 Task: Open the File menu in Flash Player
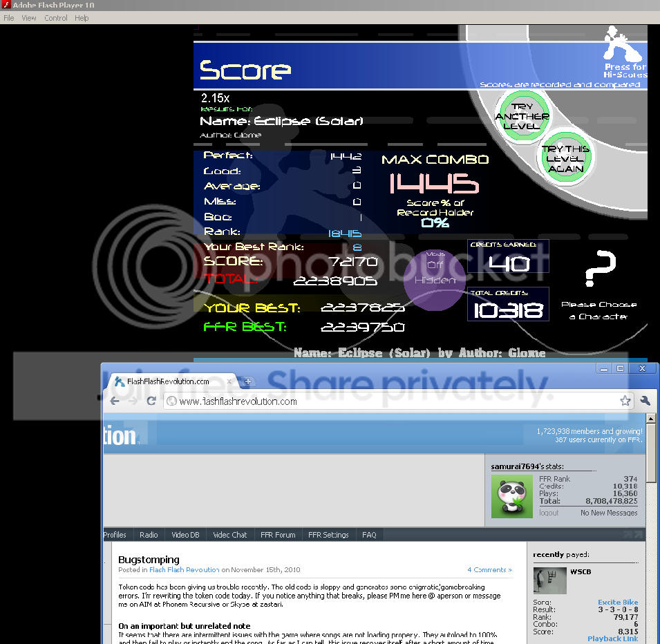(9, 18)
